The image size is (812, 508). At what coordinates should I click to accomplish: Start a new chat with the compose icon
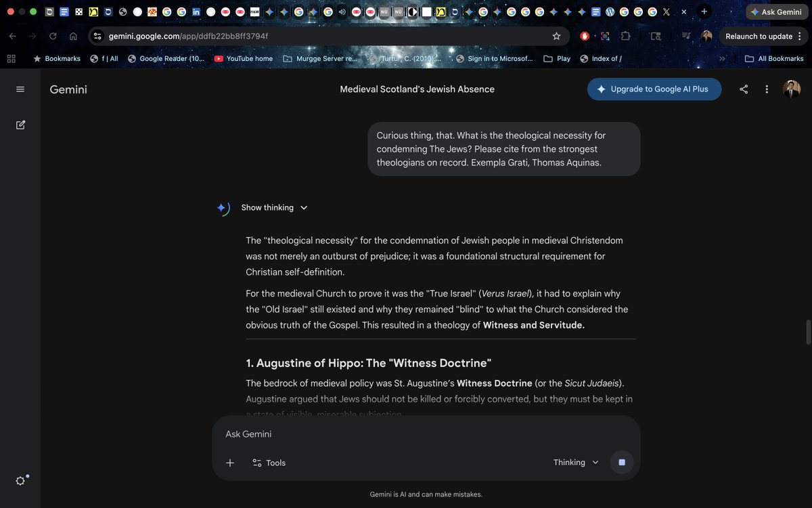(20, 125)
